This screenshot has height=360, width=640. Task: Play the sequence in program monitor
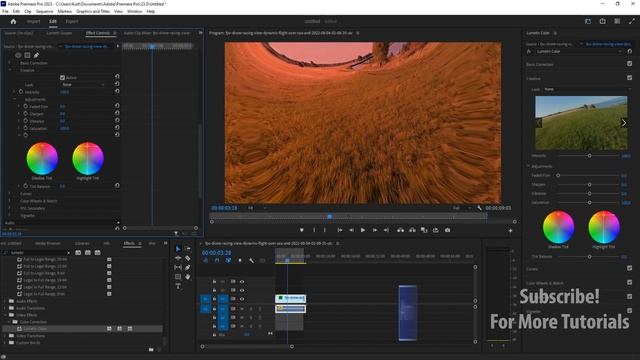(x=362, y=230)
